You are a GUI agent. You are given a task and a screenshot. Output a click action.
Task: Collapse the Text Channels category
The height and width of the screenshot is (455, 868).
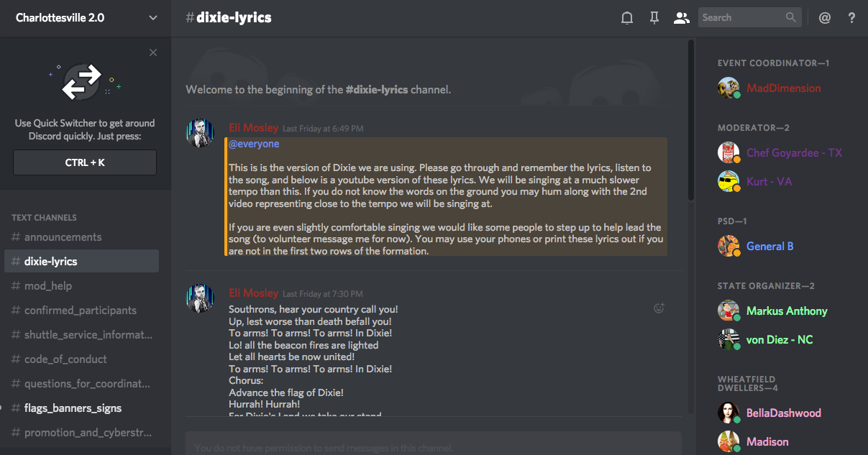pyautogui.click(x=44, y=217)
